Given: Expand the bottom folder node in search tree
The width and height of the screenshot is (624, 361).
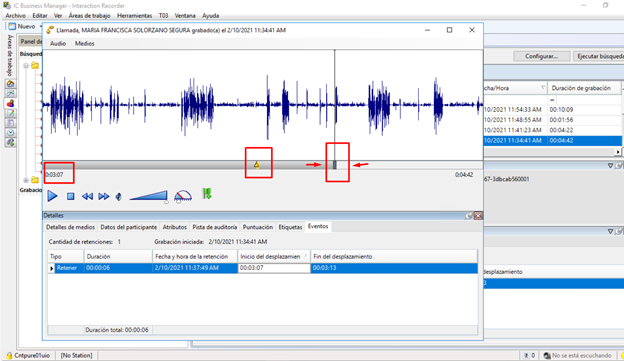Looking at the screenshot, I should (26, 180).
